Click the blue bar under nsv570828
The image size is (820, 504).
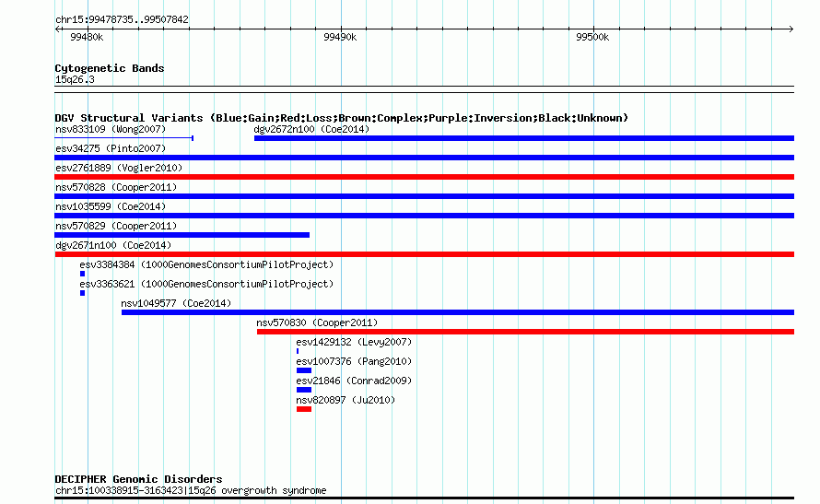point(424,196)
